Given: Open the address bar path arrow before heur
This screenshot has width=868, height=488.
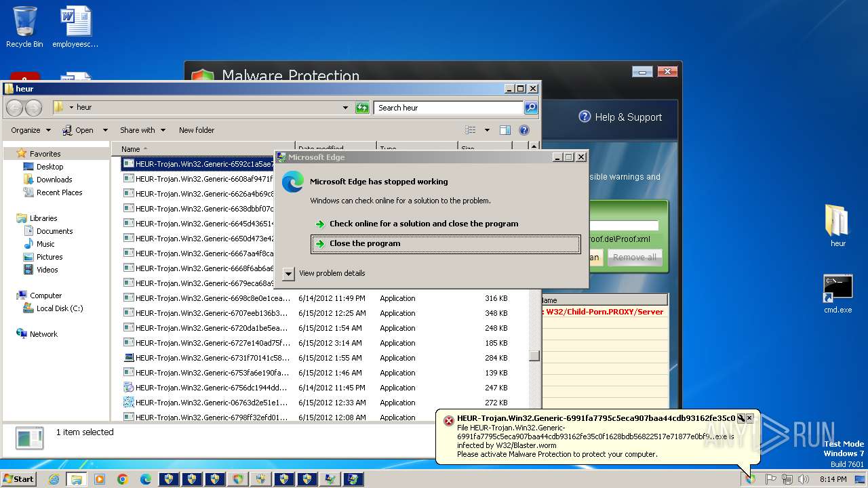Looking at the screenshot, I should [x=71, y=108].
